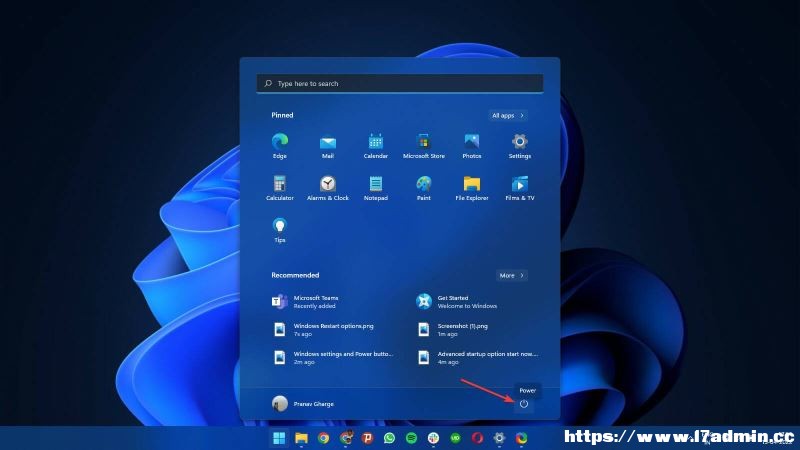Open Microsoft Store
Screen dimensions: 800x450
[x=423, y=145]
